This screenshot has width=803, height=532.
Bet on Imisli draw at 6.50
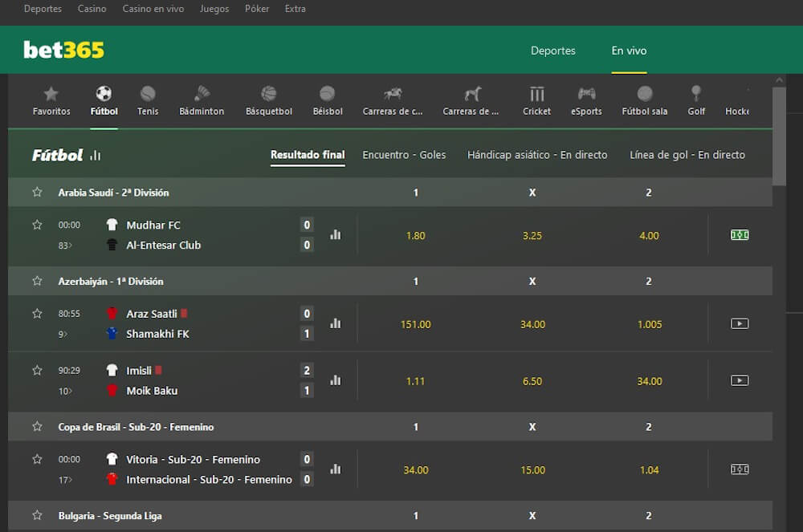[532, 380]
